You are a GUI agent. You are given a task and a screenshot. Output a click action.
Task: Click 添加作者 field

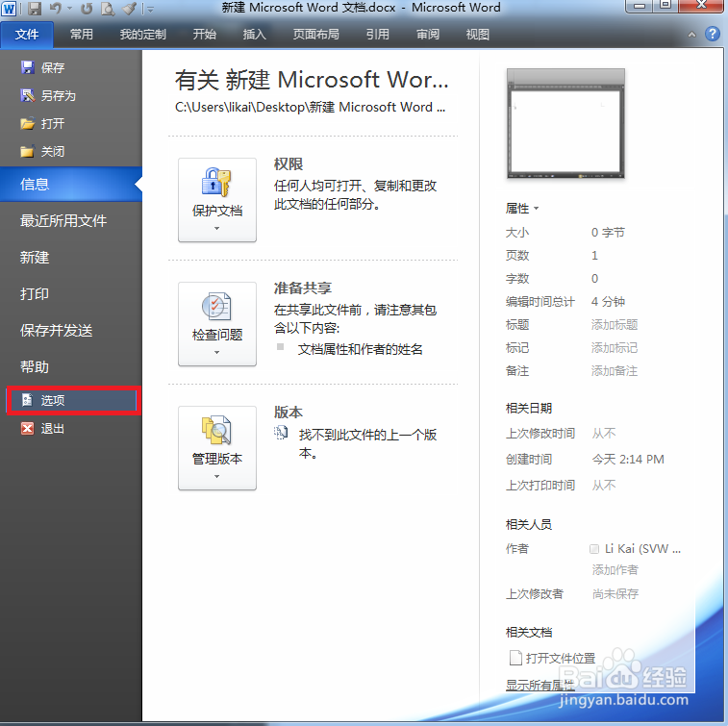click(x=615, y=569)
